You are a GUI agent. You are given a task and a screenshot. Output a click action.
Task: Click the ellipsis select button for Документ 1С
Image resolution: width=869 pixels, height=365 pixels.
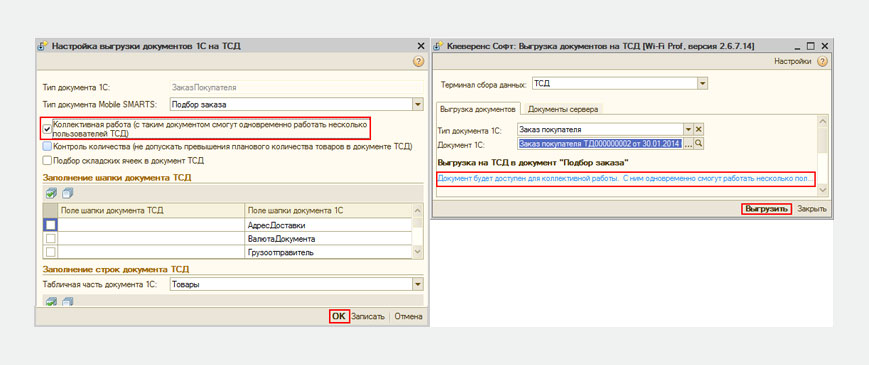click(689, 144)
